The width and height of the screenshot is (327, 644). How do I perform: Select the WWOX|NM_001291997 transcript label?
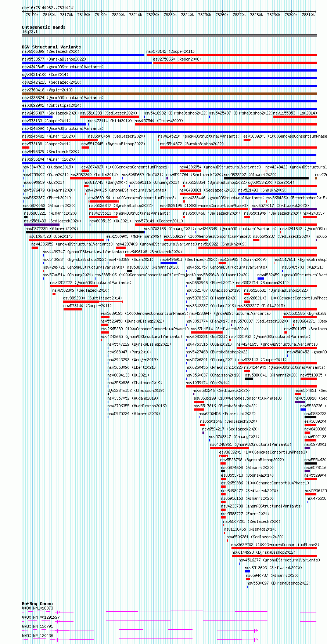(41, 617)
